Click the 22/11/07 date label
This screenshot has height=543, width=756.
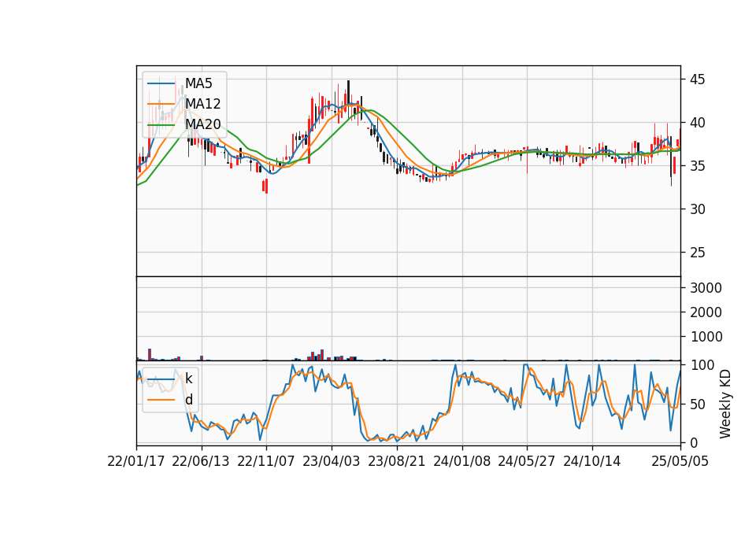coord(265,461)
